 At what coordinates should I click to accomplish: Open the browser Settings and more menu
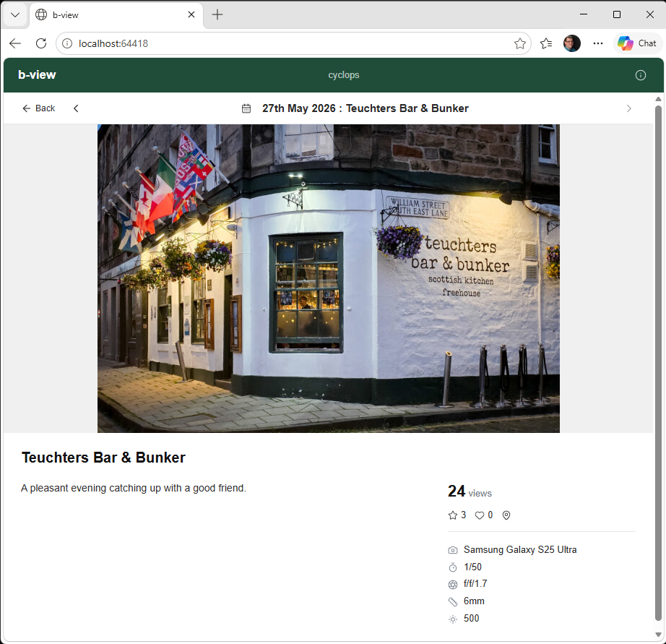pyautogui.click(x=598, y=43)
